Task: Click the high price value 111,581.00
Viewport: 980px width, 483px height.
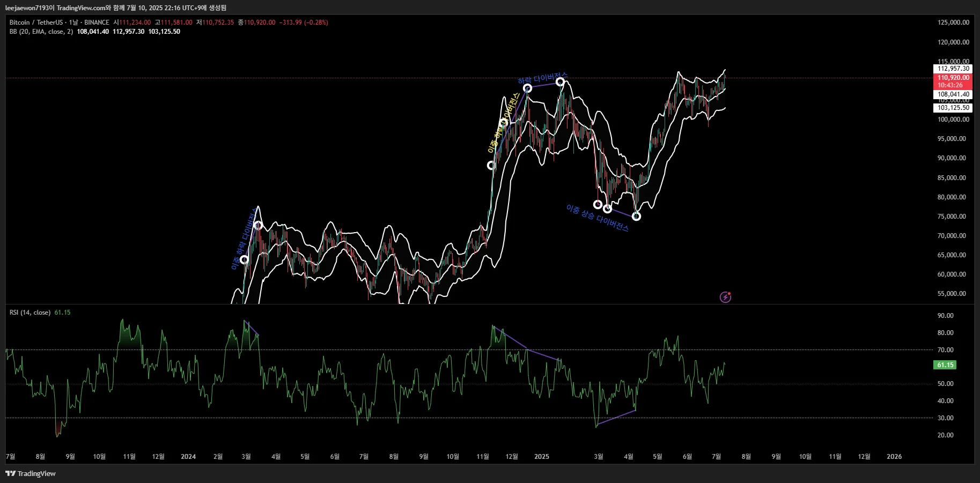Action: pyautogui.click(x=176, y=23)
